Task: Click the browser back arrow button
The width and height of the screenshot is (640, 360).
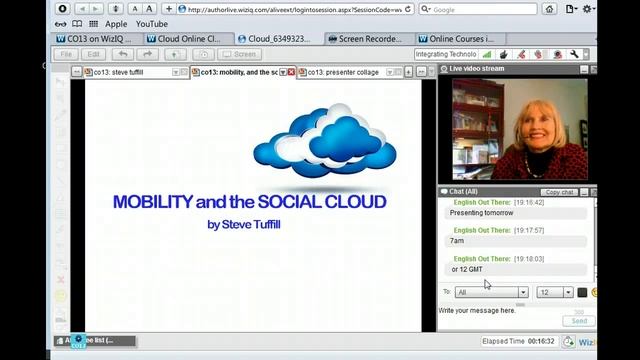Action: coord(82,9)
